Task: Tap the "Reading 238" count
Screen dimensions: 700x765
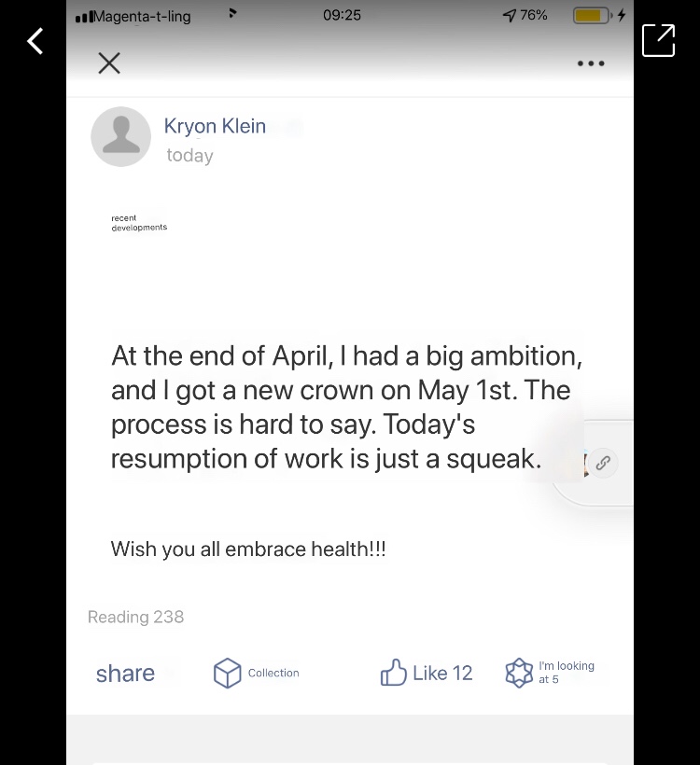Action: click(x=135, y=617)
